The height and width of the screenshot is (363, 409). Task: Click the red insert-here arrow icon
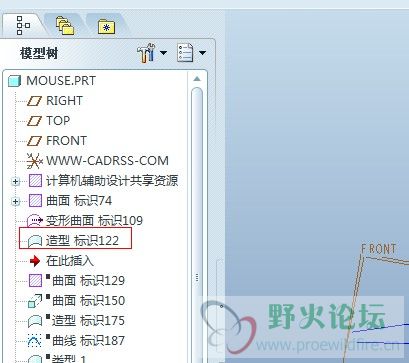click(35, 261)
